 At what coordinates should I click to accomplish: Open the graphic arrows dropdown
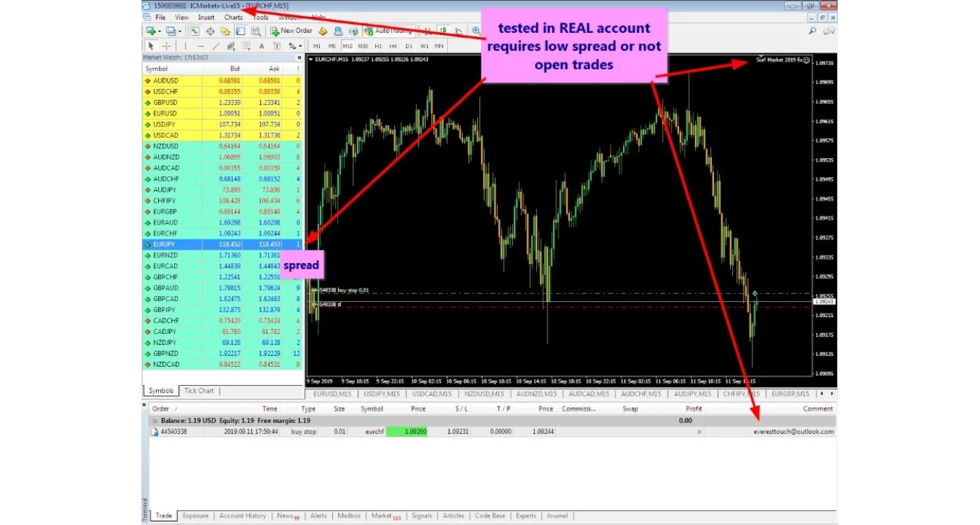[300, 46]
